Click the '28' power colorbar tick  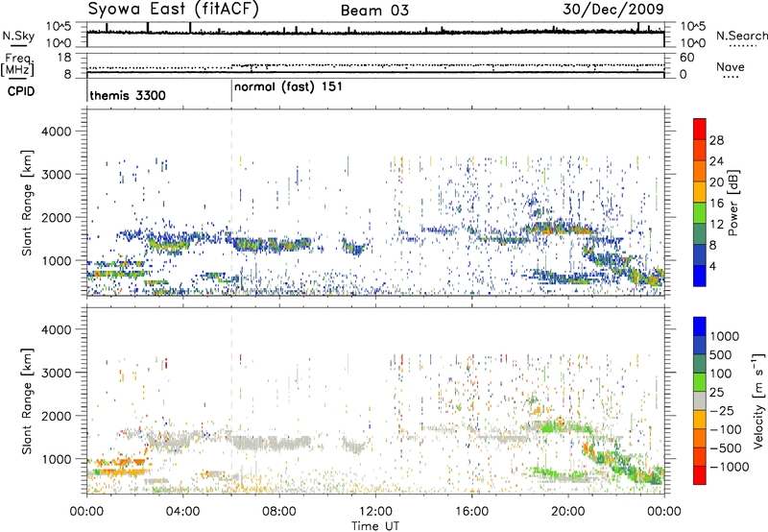[x=716, y=140]
